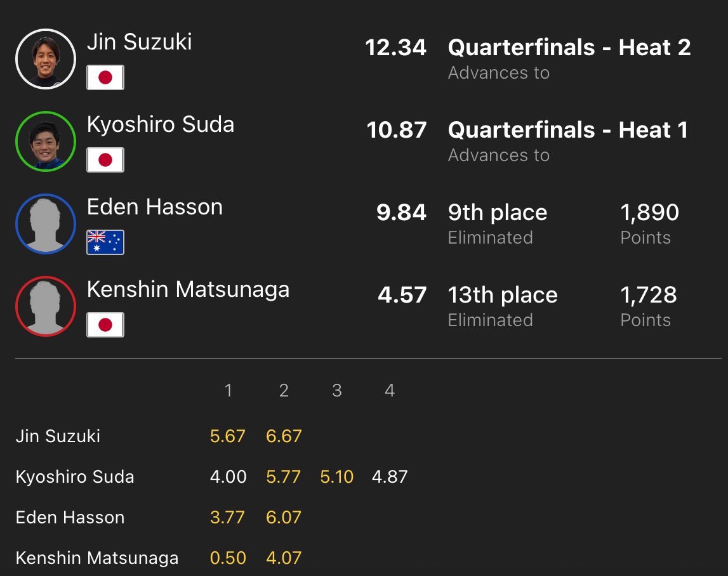Click Kyoshiro Suda's green-ringed avatar
The width and height of the screenshot is (728, 576).
[46, 141]
